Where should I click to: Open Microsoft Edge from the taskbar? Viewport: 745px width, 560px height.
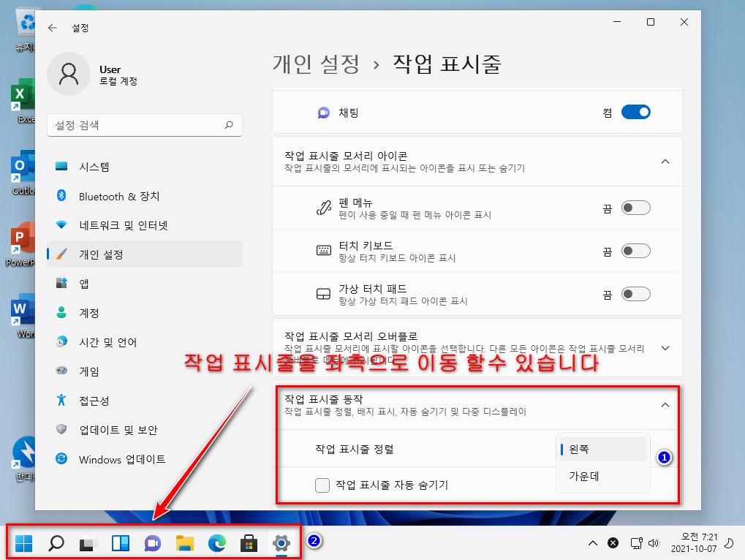(217, 543)
